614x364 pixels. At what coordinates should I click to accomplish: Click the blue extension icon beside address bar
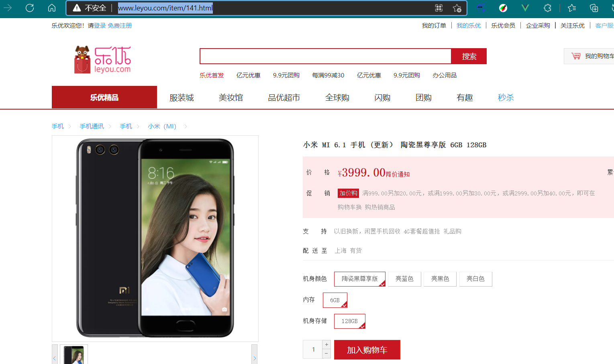click(x=481, y=8)
